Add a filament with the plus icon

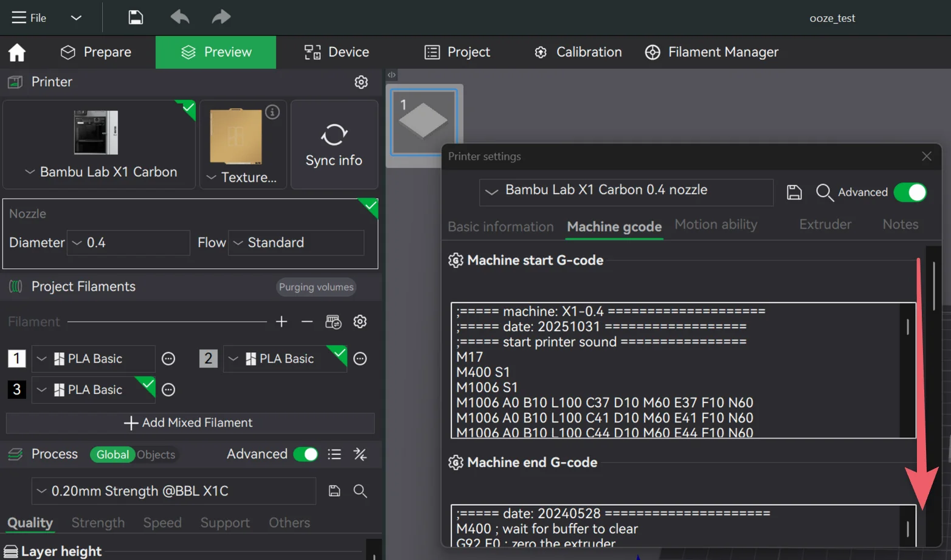282,322
